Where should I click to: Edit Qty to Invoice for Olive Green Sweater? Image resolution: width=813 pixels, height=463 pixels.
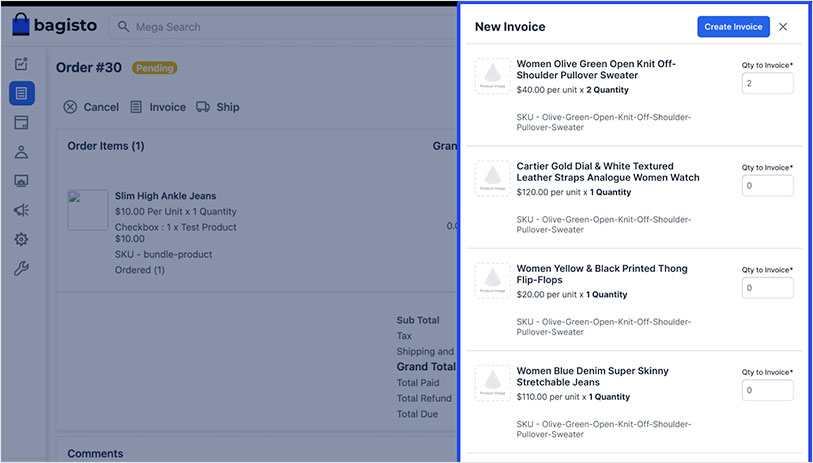pos(767,83)
